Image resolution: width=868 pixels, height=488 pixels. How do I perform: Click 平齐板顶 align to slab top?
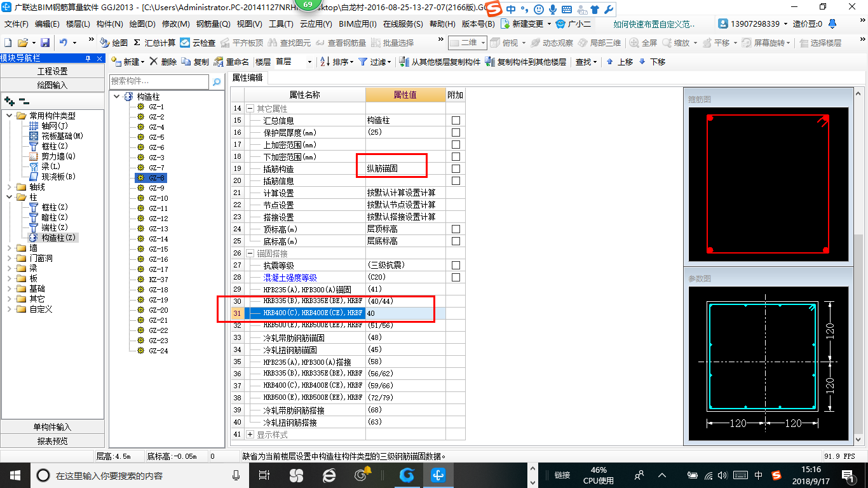(242, 43)
